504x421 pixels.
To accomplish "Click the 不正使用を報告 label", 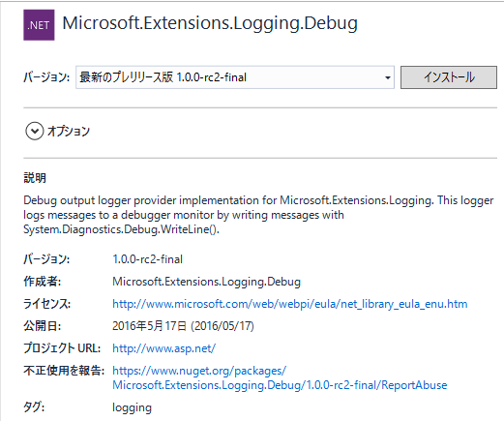I will click(64, 371).
